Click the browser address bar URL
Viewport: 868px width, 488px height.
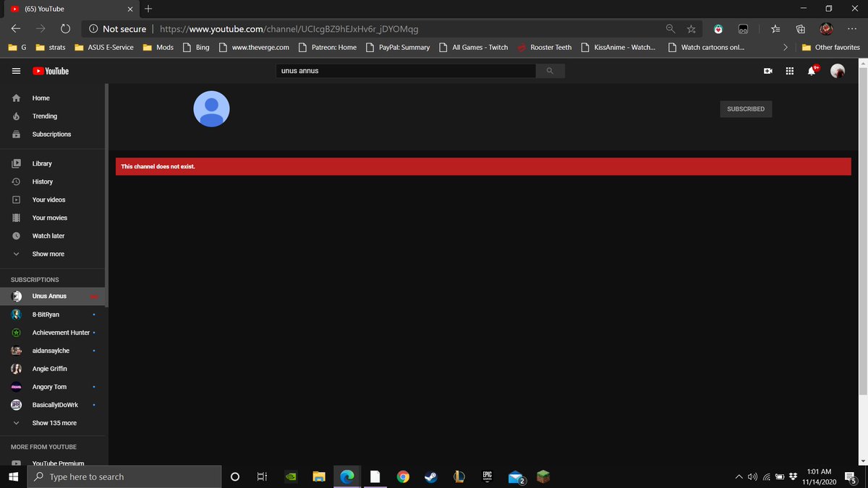[x=289, y=29]
